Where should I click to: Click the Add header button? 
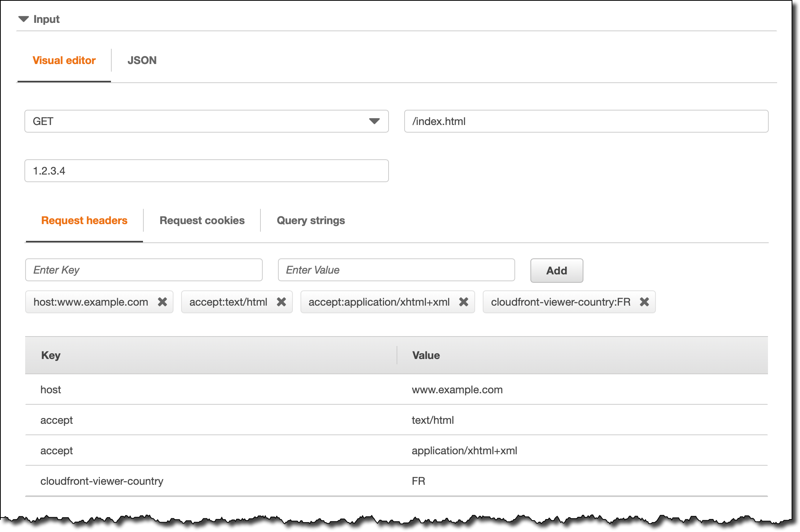point(556,271)
